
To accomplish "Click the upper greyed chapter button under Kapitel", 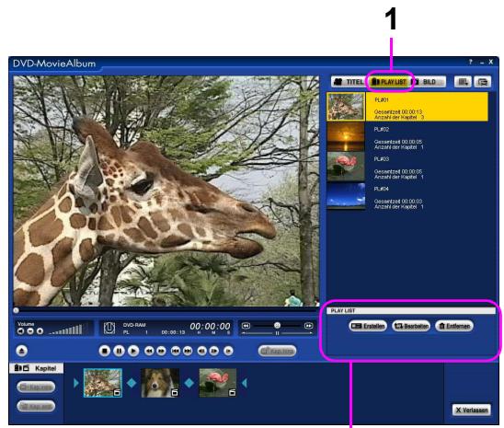I will point(36,387).
